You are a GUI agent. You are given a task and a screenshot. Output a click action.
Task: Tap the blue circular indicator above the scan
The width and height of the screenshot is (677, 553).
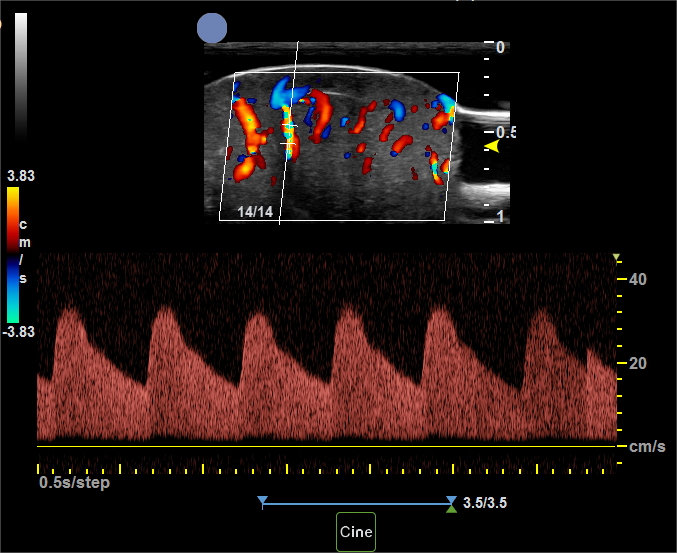point(212,27)
